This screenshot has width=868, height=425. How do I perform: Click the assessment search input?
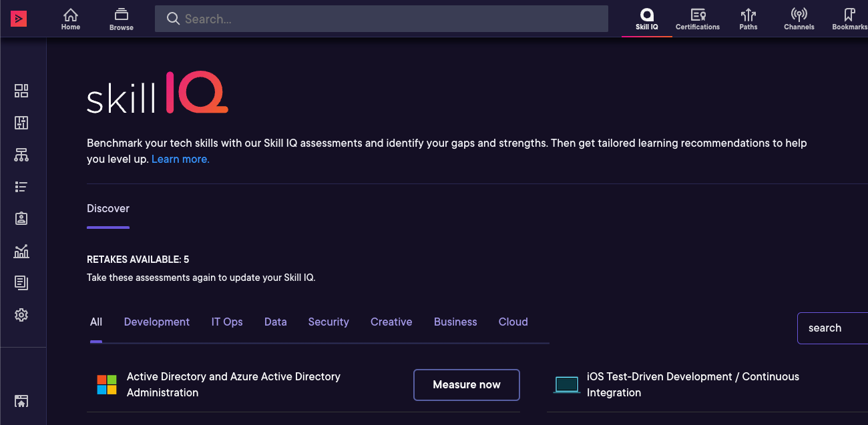pyautogui.click(x=833, y=328)
